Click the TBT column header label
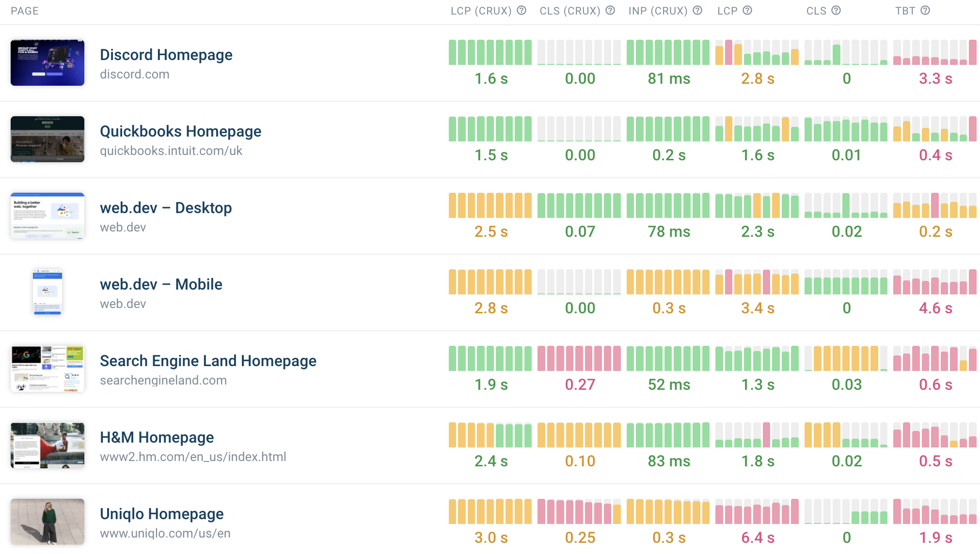 coord(905,11)
